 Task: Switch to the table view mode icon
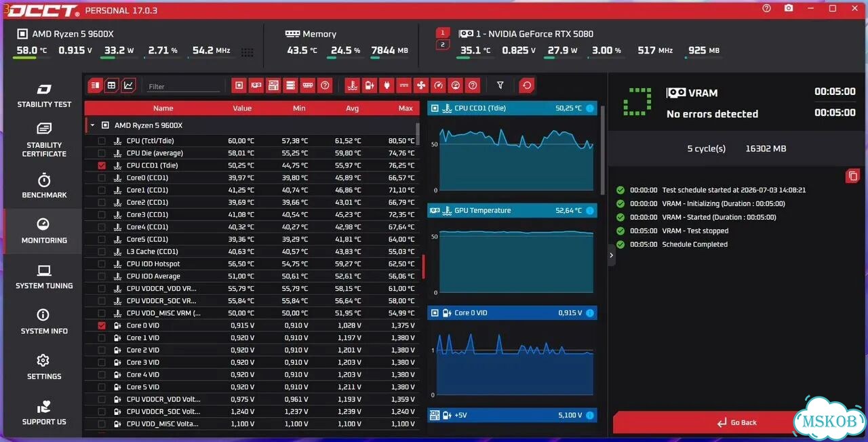[111, 85]
